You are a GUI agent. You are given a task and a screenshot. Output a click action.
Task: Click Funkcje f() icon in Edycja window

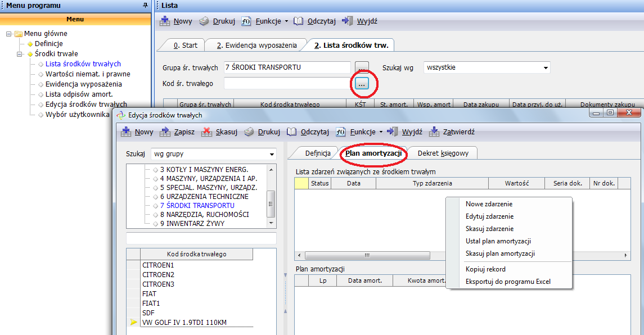340,132
